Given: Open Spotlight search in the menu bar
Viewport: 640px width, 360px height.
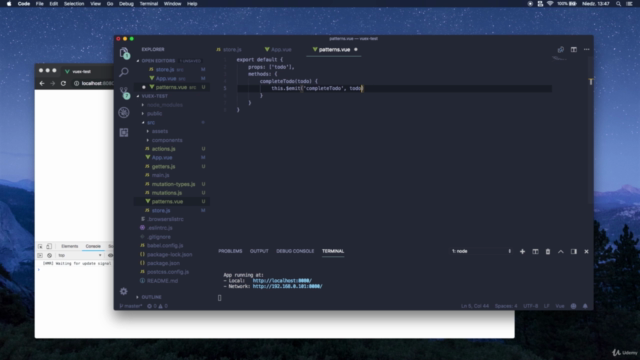Looking at the screenshot, I should (x=618, y=4).
